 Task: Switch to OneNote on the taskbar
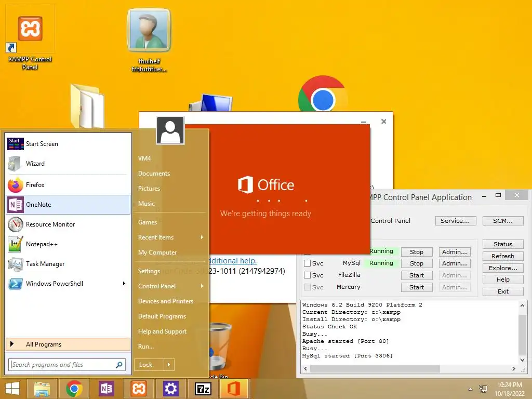(x=106, y=389)
